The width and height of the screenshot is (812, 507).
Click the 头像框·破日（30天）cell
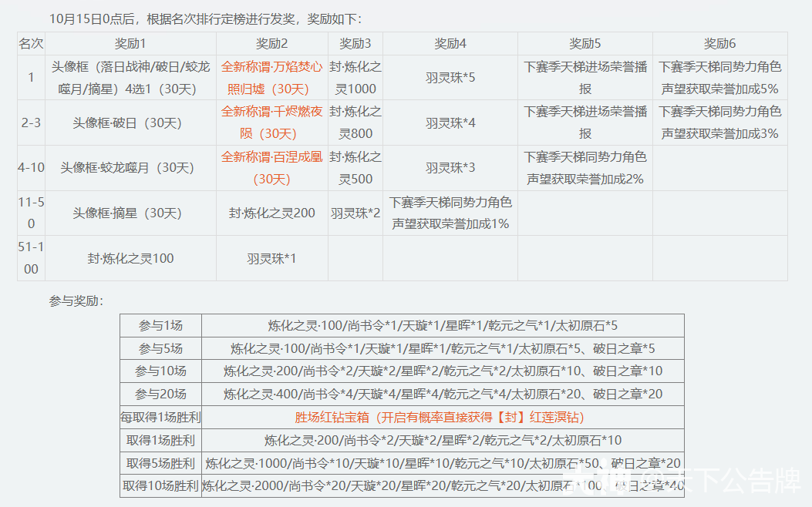(130, 123)
